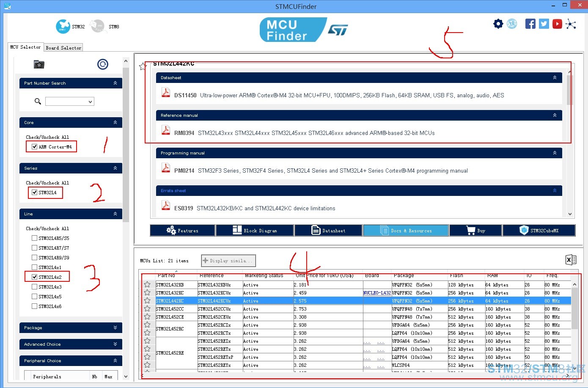Open the Block Diagram view
The height and width of the screenshot is (388, 588).
[255, 230]
